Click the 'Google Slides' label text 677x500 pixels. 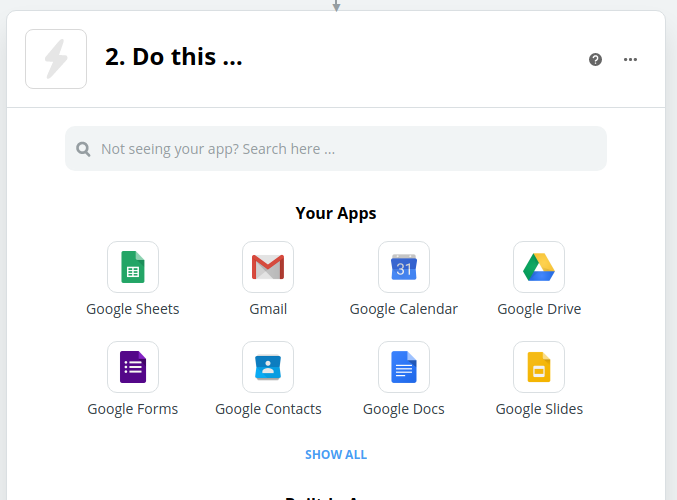tap(539, 409)
